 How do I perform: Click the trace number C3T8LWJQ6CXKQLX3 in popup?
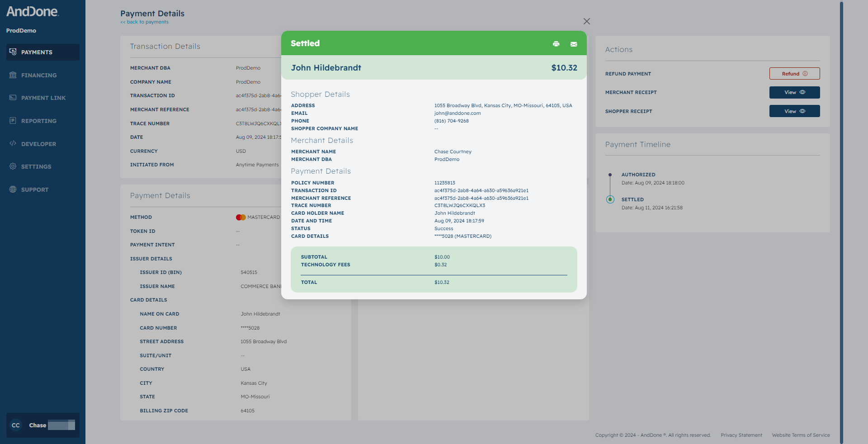tap(459, 205)
